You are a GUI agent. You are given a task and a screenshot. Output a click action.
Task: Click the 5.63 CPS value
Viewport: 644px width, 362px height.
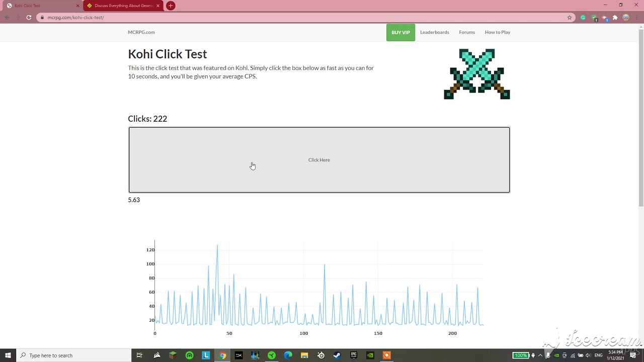click(x=134, y=200)
